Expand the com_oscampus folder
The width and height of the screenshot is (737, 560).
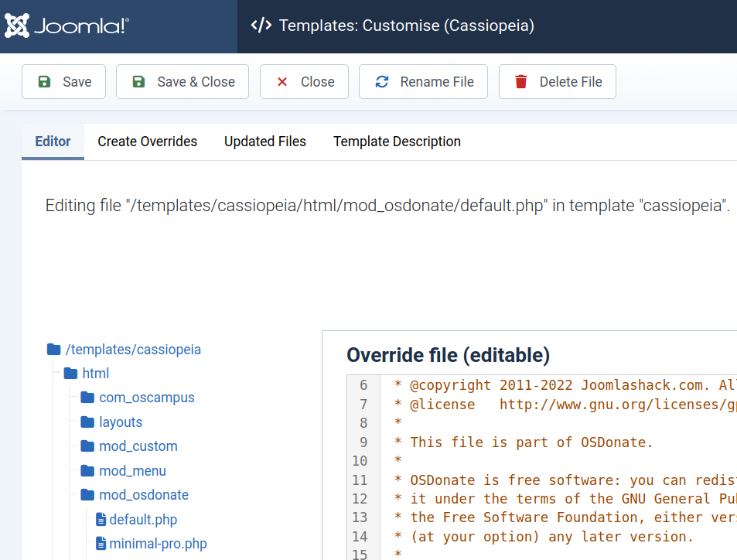[145, 398]
